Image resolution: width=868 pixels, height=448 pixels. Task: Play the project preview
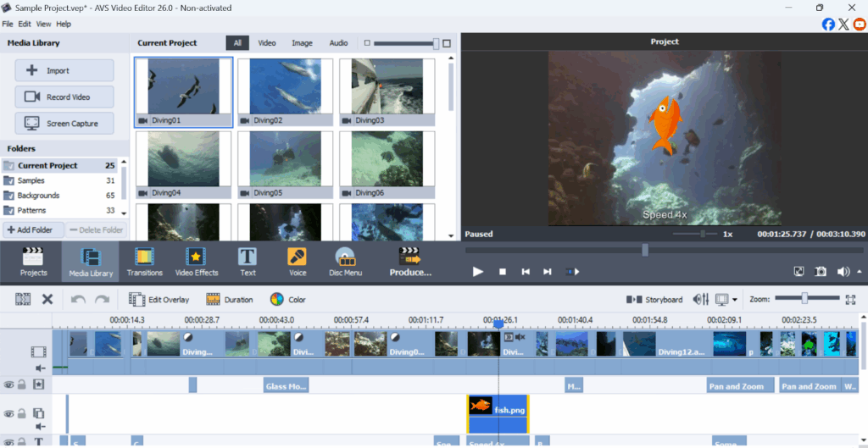coord(478,272)
